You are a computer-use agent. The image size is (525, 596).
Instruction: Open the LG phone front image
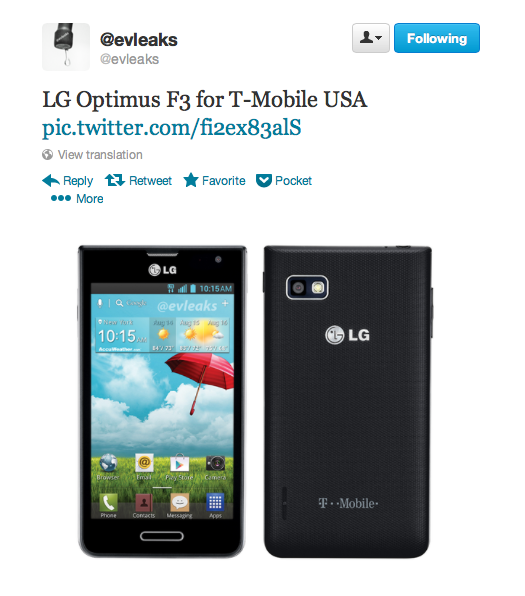point(162,401)
